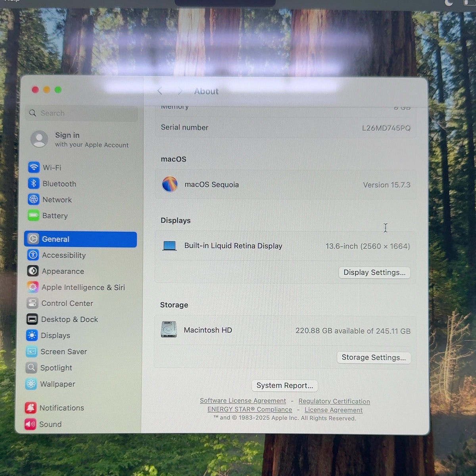This screenshot has height=476, width=476.
Task: Open Screen Saver icon
Action: click(x=31, y=351)
